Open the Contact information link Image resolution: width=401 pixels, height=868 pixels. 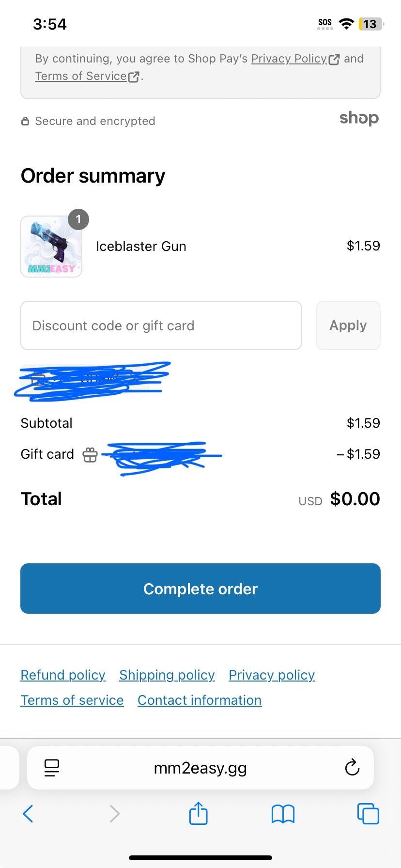coord(200,700)
